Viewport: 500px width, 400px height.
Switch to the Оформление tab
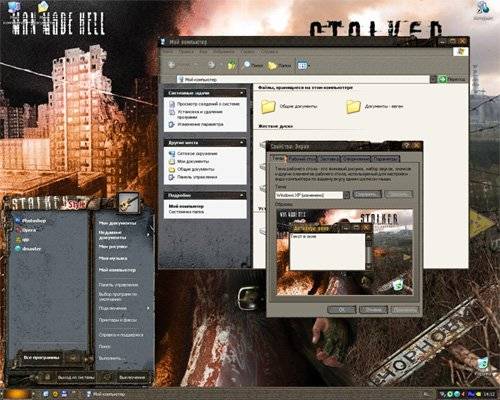pos(356,159)
